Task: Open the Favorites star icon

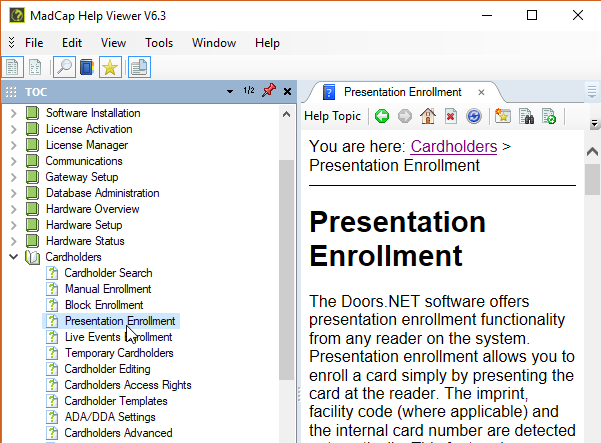Action: click(110, 67)
